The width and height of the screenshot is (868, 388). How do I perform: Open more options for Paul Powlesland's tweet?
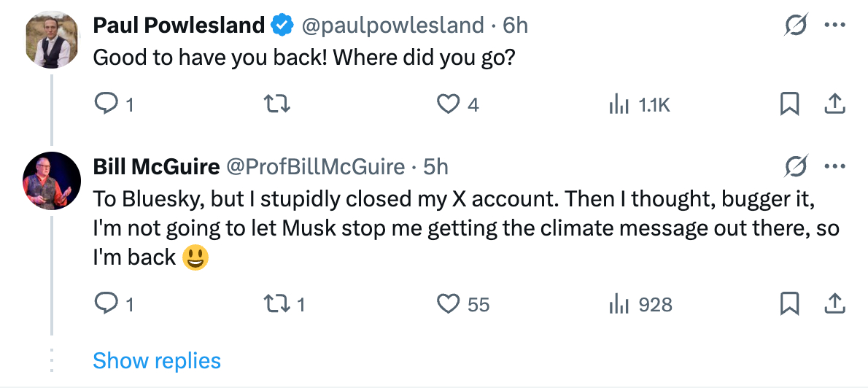coord(834,25)
